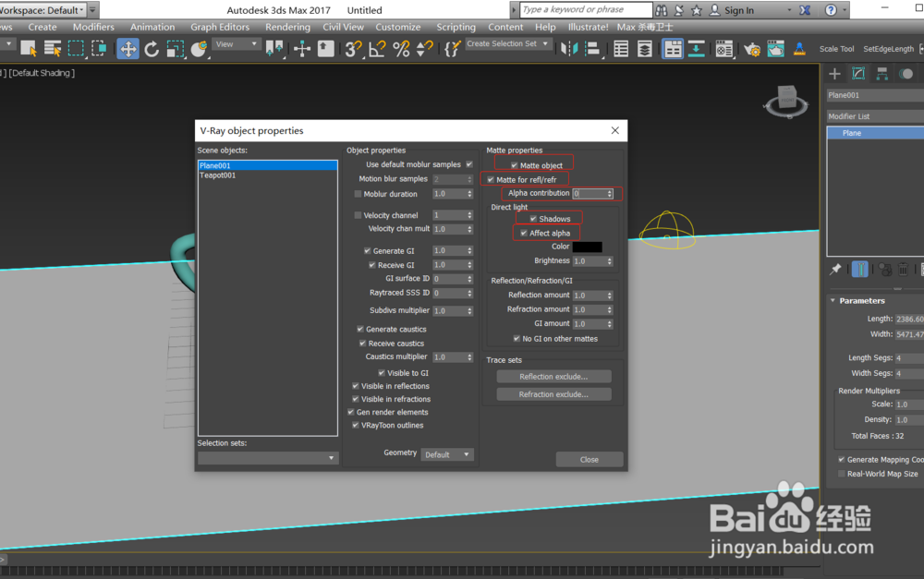The height and width of the screenshot is (579, 924).
Task: Switch to Create panel plus icon
Action: point(834,74)
